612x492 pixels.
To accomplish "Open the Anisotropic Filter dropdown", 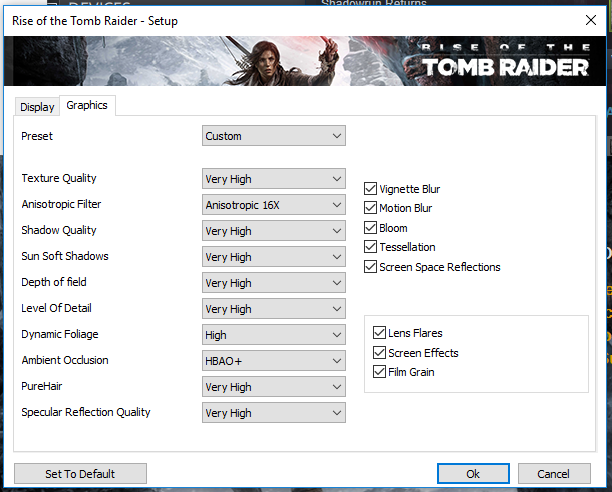I will click(273, 205).
